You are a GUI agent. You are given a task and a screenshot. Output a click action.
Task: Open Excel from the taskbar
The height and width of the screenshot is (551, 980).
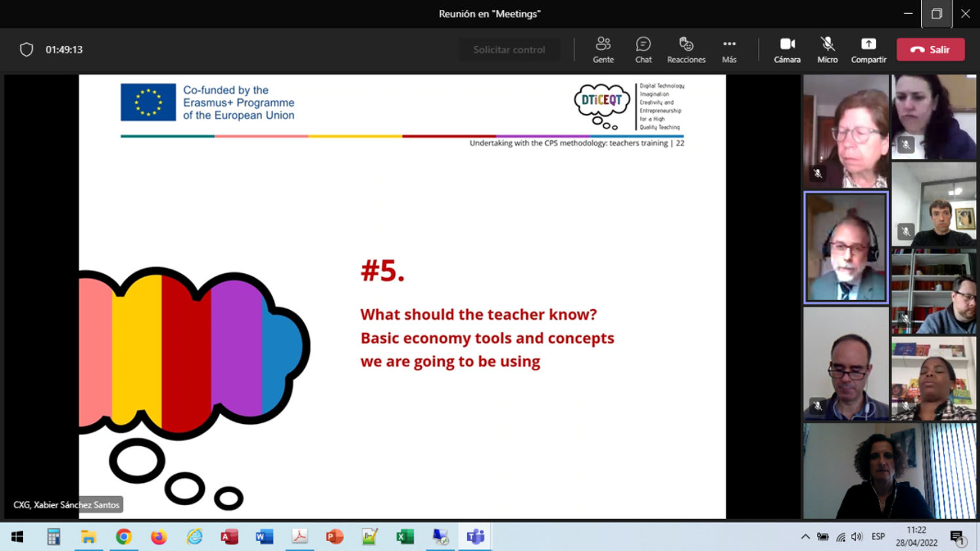[x=405, y=537]
